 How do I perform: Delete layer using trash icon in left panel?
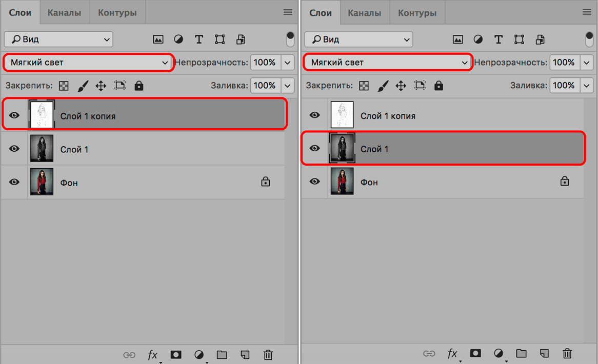pyautogui.click(x=268, y=355)
